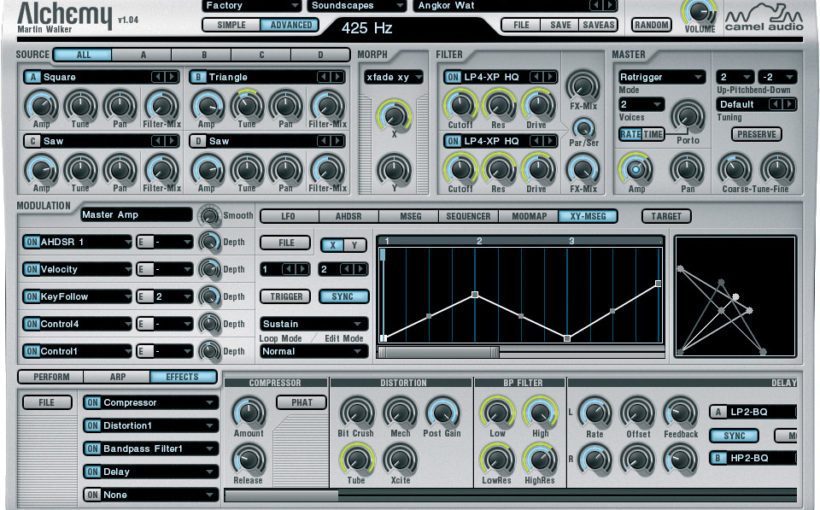Click the PHAT compressor button
Image resolution: width=820 pixels, height=510 pixels.
pyautogui.click(x=302, y=402)
